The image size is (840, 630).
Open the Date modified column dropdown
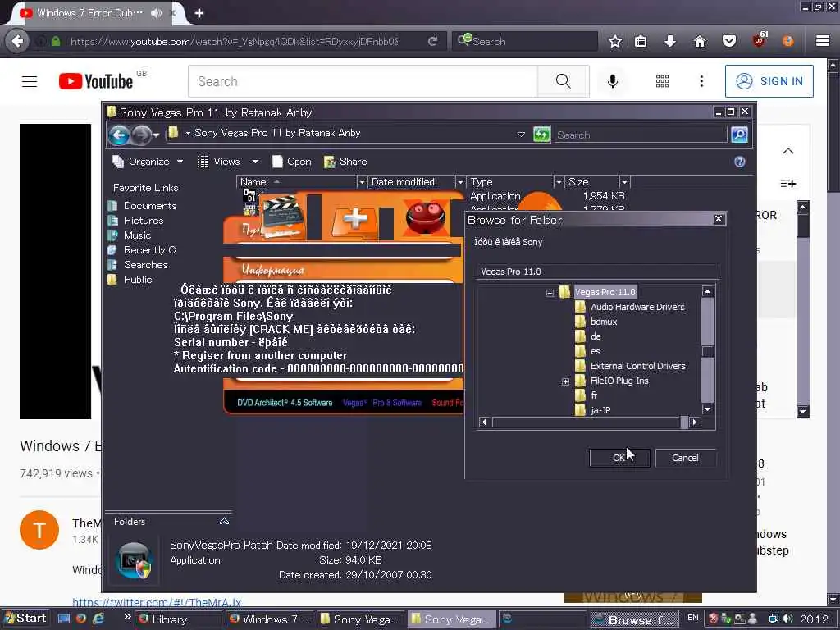460,183
